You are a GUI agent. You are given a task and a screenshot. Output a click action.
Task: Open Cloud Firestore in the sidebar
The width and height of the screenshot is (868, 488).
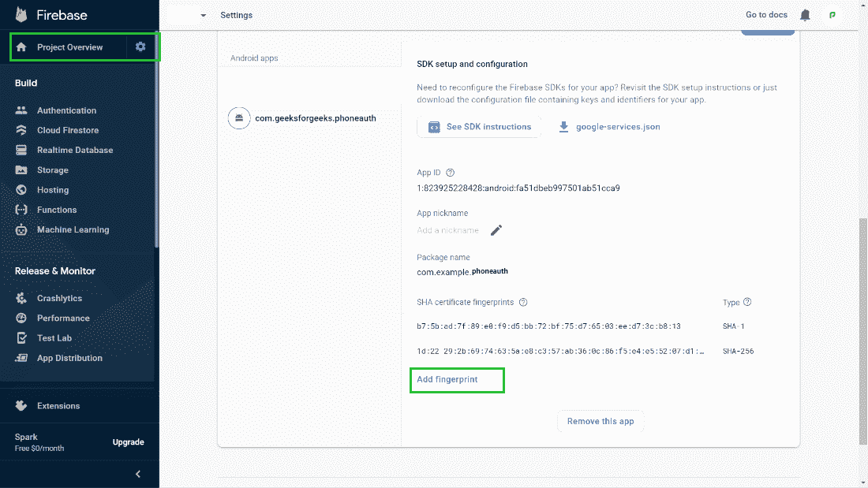pos(68,130)
